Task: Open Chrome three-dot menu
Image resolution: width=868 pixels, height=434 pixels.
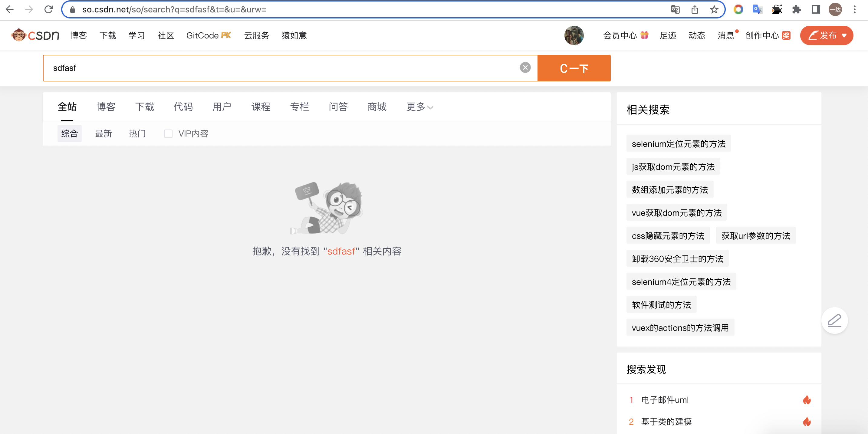Action: 854,9
